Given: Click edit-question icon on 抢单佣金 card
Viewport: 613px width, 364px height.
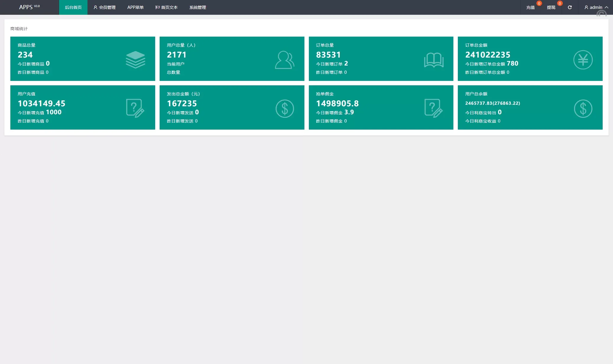Looking at the screenshot, I should (433, 108).
